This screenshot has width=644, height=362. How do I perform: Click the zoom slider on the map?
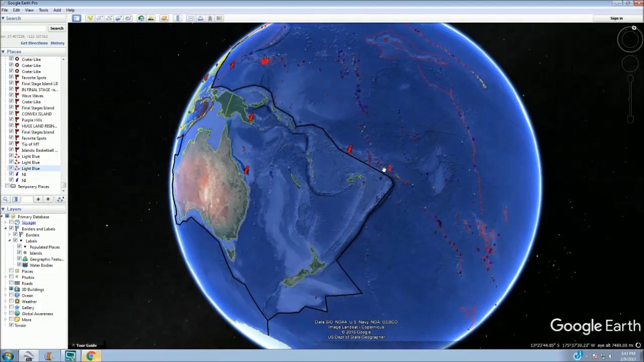630,98
